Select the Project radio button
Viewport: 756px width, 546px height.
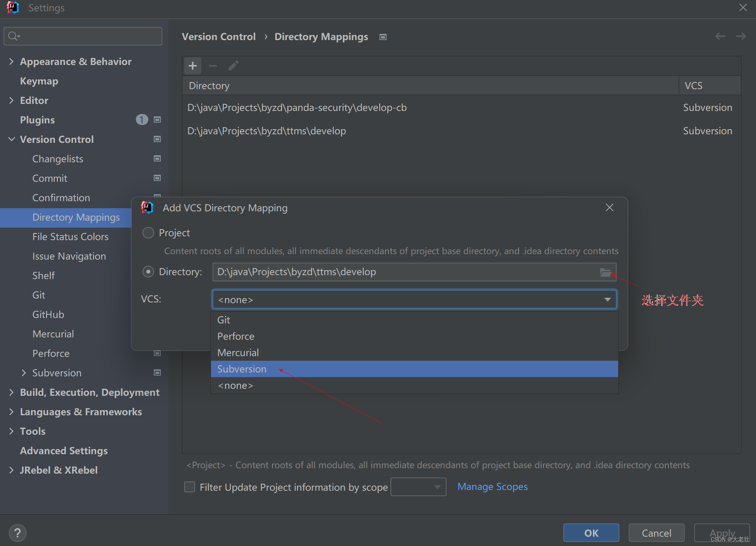click(148, 233)
